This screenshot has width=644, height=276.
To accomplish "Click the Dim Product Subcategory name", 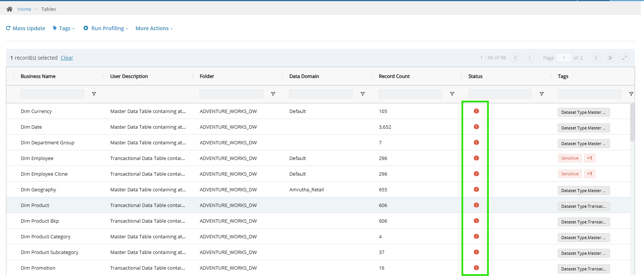I will point(50,252).
